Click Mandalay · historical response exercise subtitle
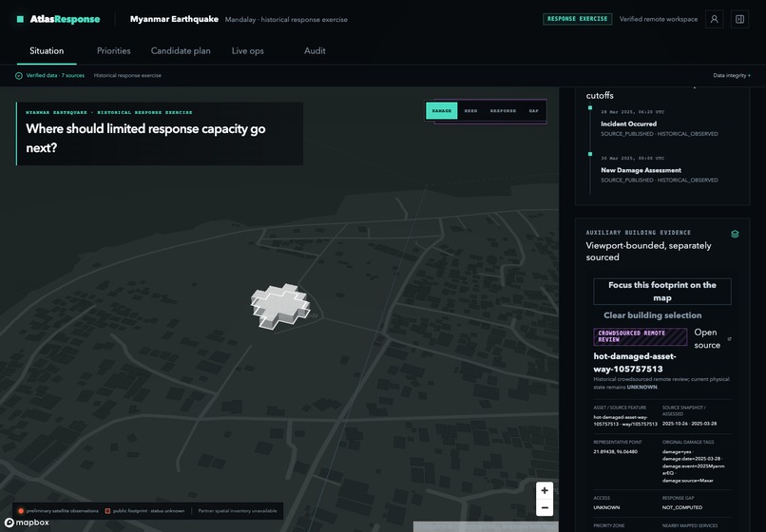This screenshot has width=766, height=532. point(286,20)
